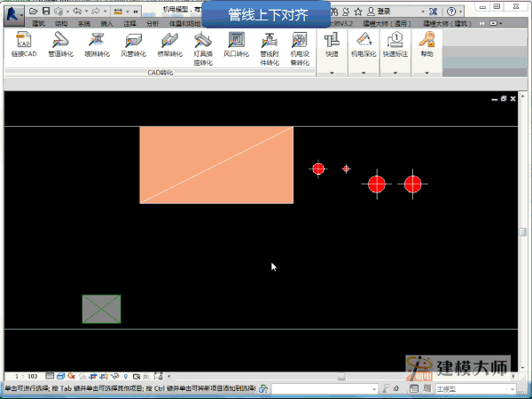This screenshot has width=532, height=399.
Task: Click the Open folder icon in quick access
Action: [34, 12]
